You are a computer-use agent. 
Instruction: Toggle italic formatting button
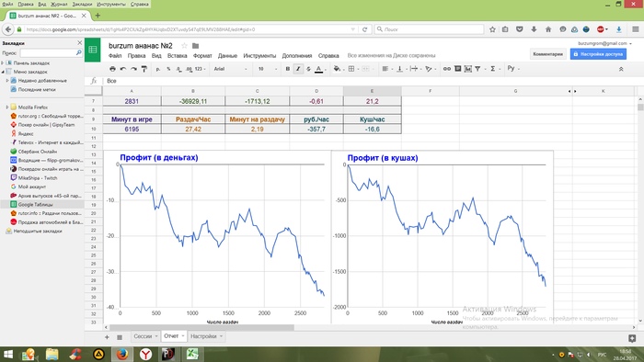pos(298,69)
